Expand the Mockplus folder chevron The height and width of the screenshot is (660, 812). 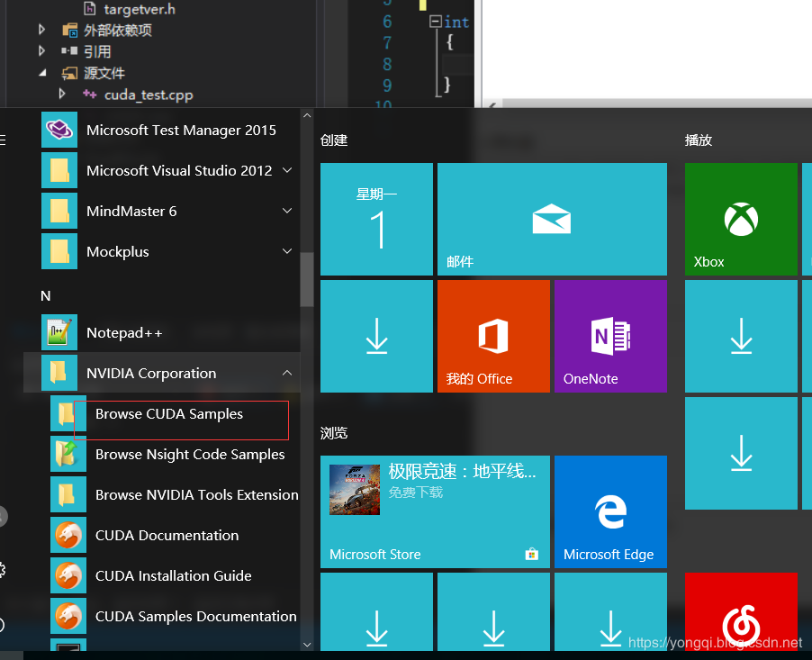click(287, 250)
